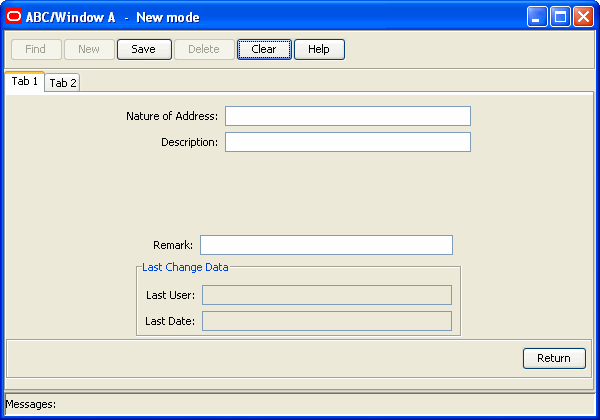The height and width of the screenshot is (420, 600).
Task: Switch to Tab 2
Action: [62, 83]
